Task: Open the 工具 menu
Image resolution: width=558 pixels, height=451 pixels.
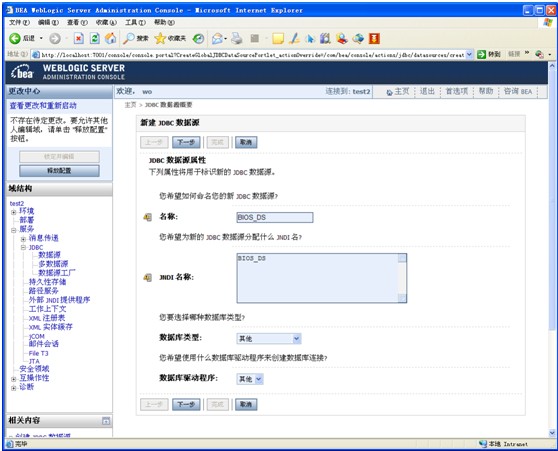Action: (x=135, y=22)
